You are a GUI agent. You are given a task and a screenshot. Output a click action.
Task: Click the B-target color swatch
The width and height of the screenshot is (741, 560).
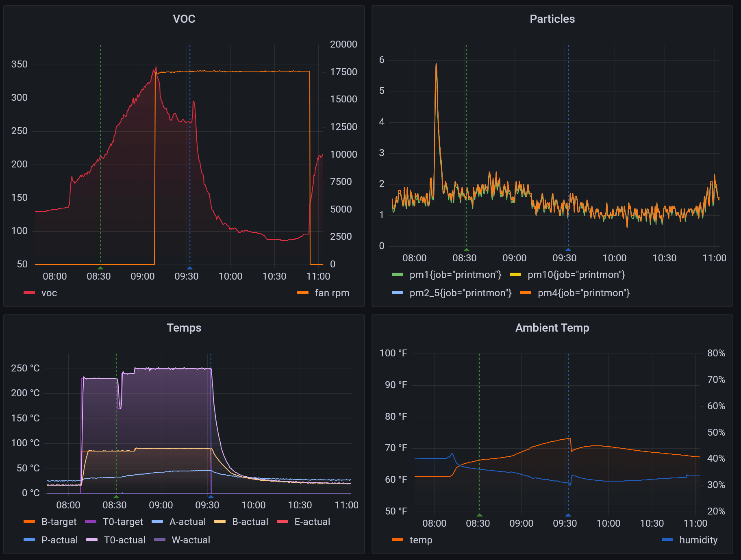(30, 522)
